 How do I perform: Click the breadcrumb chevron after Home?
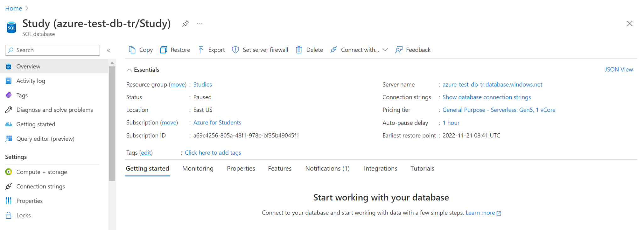27,8
